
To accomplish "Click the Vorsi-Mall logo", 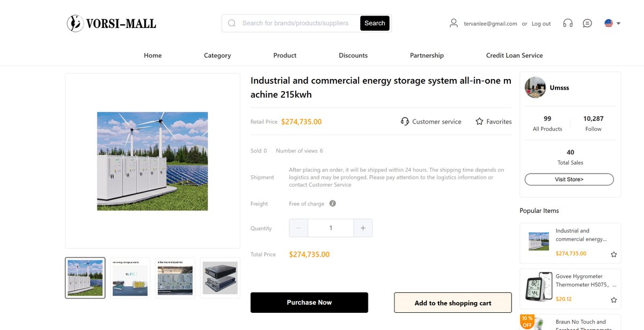I will click(111, 23).
